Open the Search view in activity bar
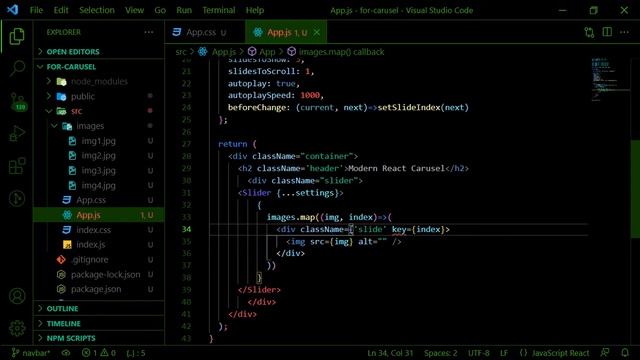 (17, 68)
